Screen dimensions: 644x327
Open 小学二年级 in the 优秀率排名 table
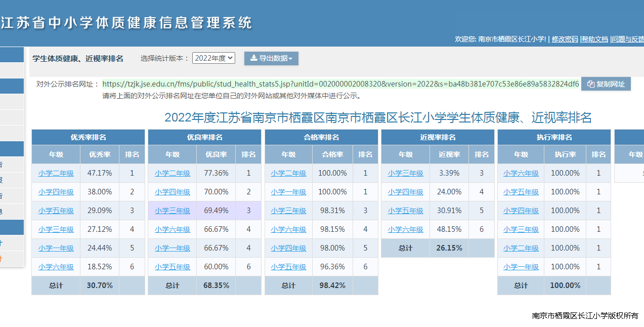tap(56, 173)
